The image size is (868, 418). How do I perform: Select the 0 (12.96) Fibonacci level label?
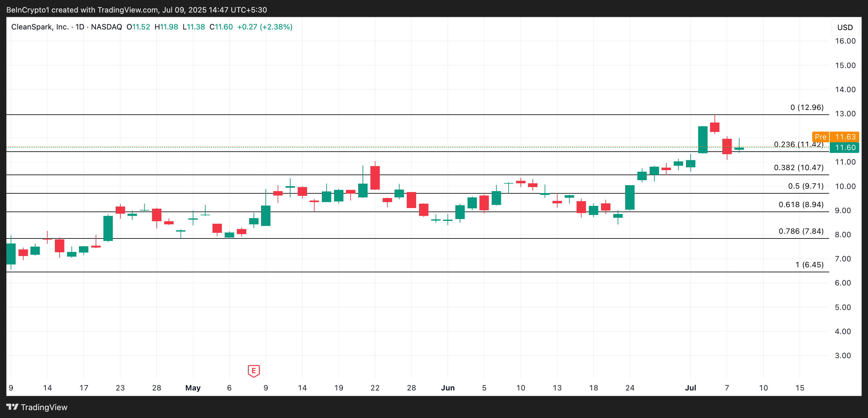(807, 107)
